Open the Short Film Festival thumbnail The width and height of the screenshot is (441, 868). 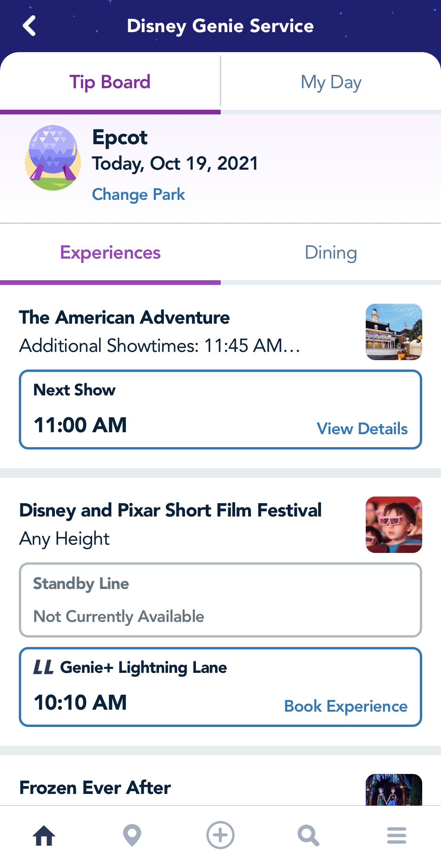394,524
